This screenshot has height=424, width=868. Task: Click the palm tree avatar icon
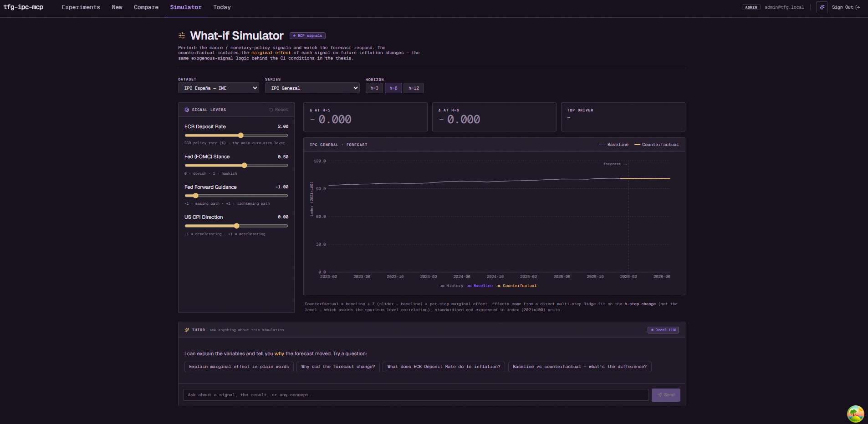[x=855, y=414]
